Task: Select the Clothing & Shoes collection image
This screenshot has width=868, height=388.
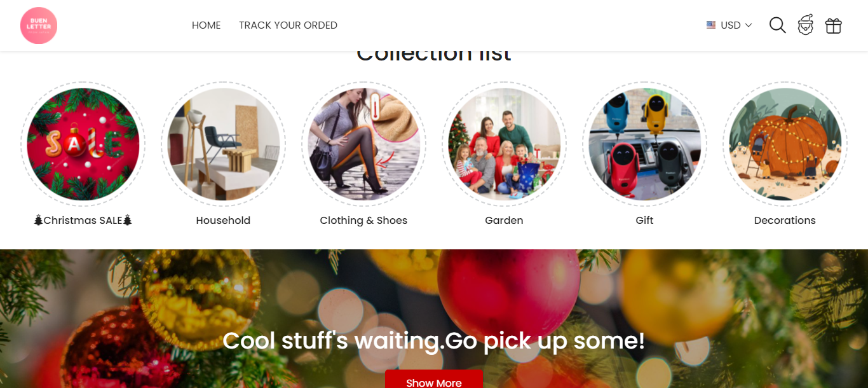Action: point(364,144)
